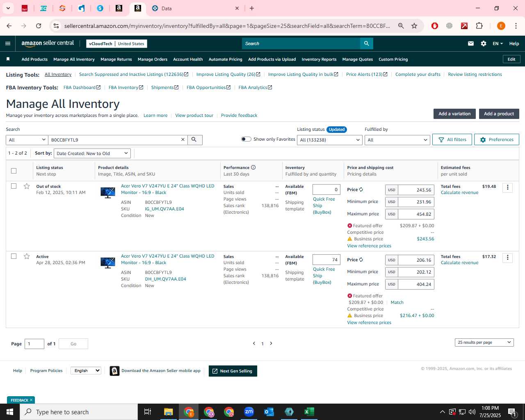Open Outlook from the taskbar
The height and width of the screenshot is (420, 525).
(x=269, y=412)
